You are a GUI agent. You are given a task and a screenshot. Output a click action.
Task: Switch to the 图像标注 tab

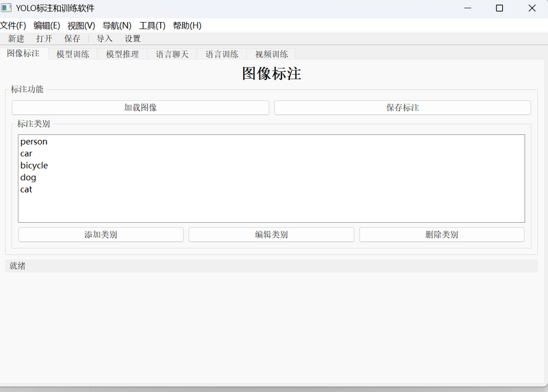(x=23, y=53)
